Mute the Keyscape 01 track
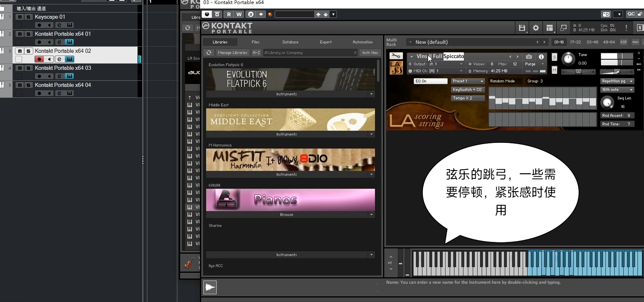The image size is (644, 302). click(x=19, y=17)
